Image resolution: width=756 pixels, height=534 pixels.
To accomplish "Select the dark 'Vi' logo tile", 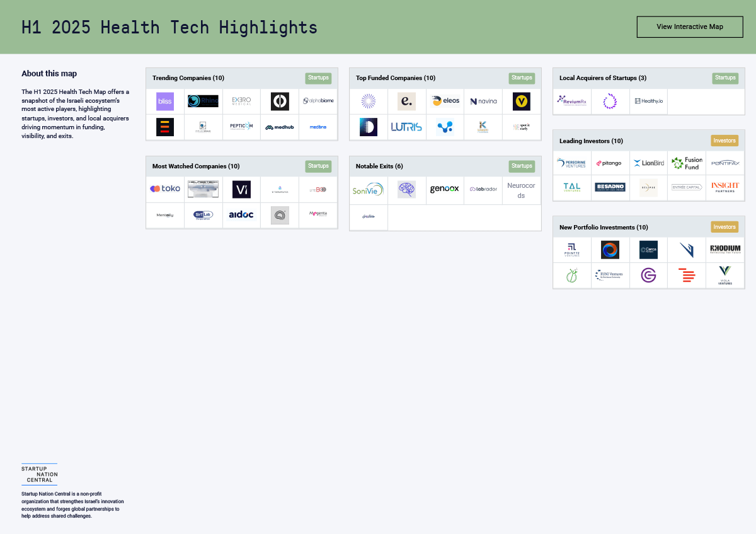I will pos(241,189).
